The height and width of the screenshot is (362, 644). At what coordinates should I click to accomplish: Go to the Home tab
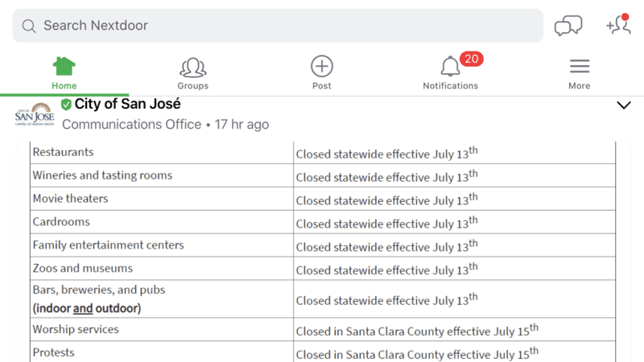[x=64, y=73]
